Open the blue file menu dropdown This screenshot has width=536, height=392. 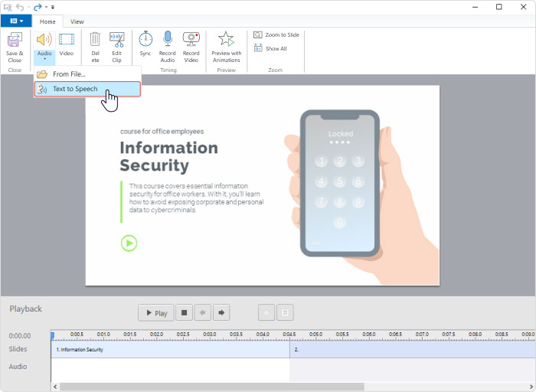[x=16, y=21]
